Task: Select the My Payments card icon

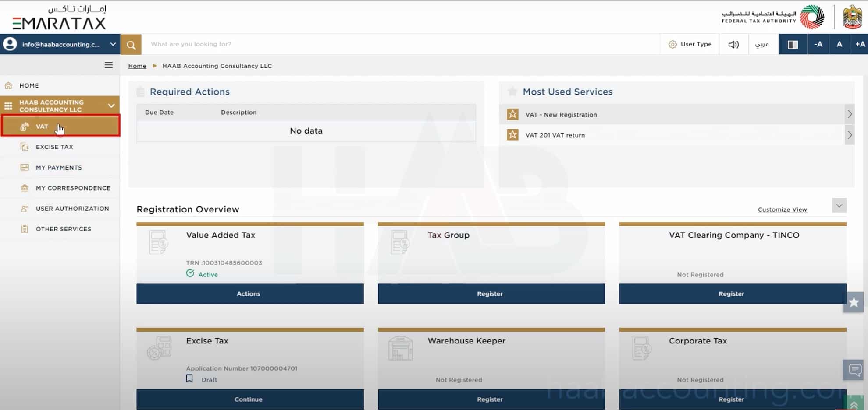Action: (x=25, y=167)
